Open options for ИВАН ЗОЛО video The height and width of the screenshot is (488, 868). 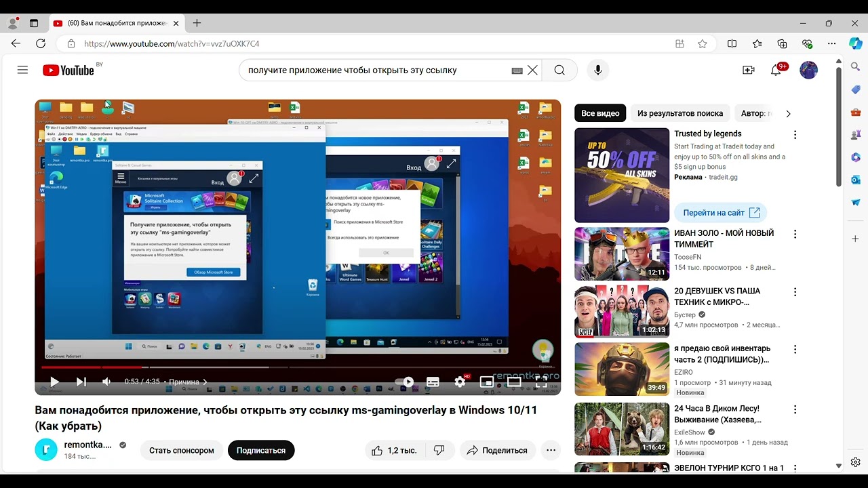pos(795,234)
